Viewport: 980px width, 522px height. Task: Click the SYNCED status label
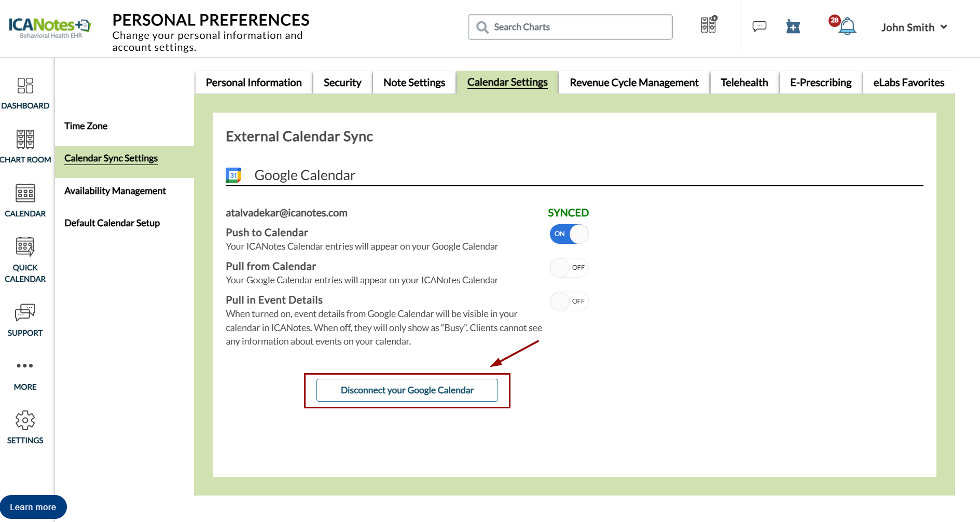[568, 213]
